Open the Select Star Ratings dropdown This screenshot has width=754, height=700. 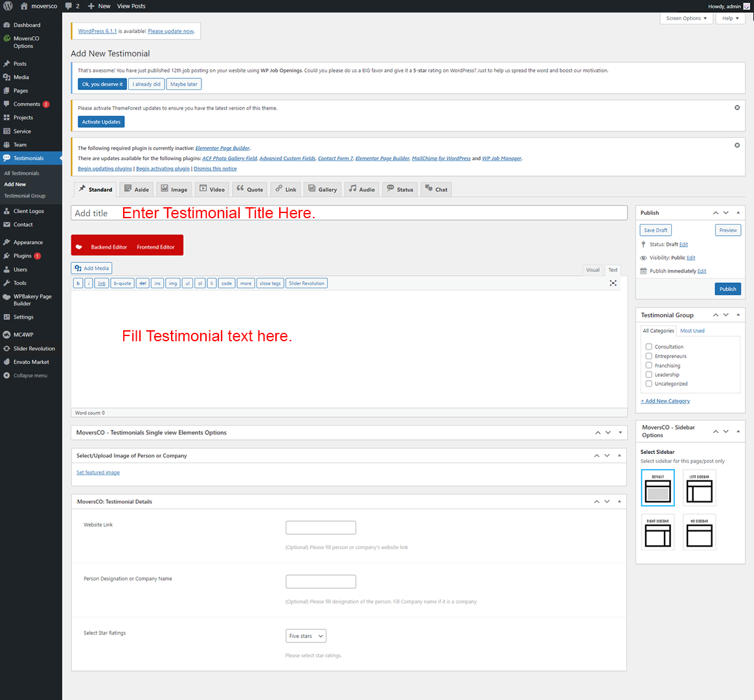306,636
